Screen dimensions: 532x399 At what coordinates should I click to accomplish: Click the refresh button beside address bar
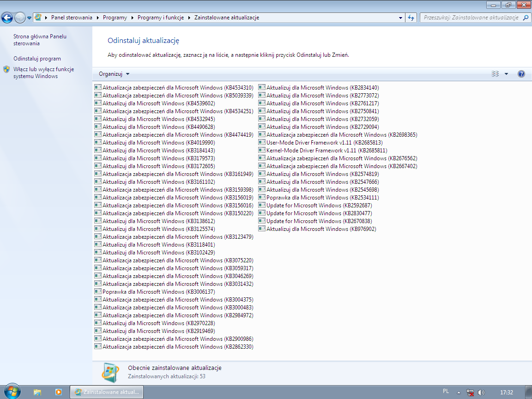tap(411, 18)
